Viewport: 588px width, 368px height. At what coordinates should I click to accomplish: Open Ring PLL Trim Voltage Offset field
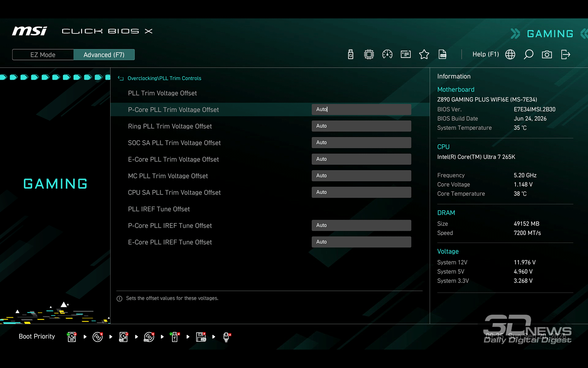click(361, 126)
